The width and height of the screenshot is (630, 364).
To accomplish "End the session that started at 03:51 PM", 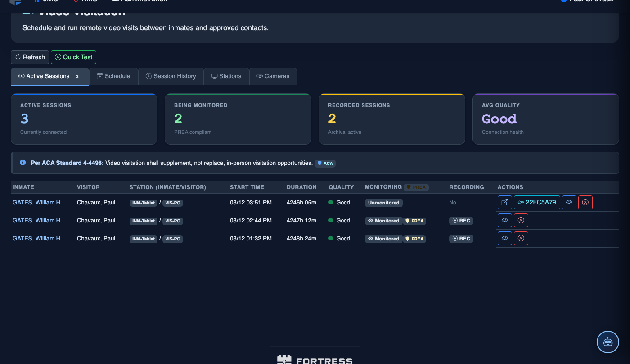I will coord(585,203).
